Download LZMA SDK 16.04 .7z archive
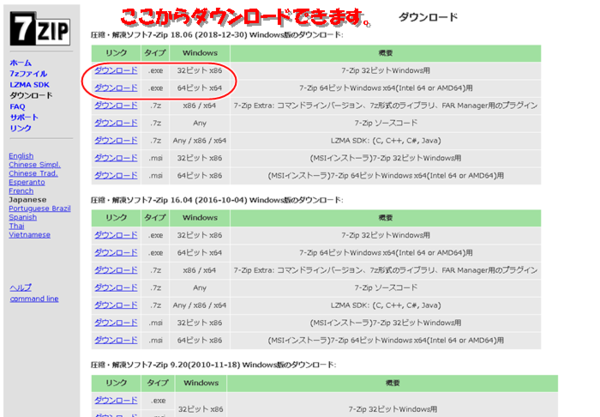Image resolution: width=600 pixels, height=417 pixels. 116,305
